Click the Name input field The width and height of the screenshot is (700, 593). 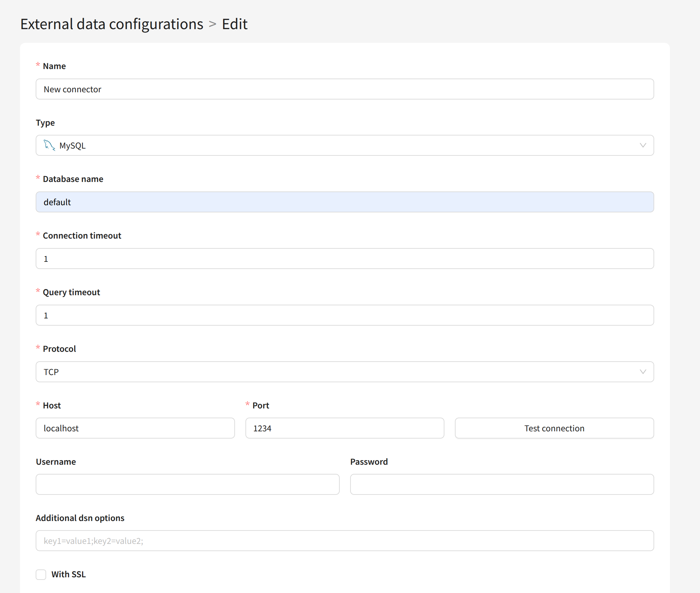point(344,89)
